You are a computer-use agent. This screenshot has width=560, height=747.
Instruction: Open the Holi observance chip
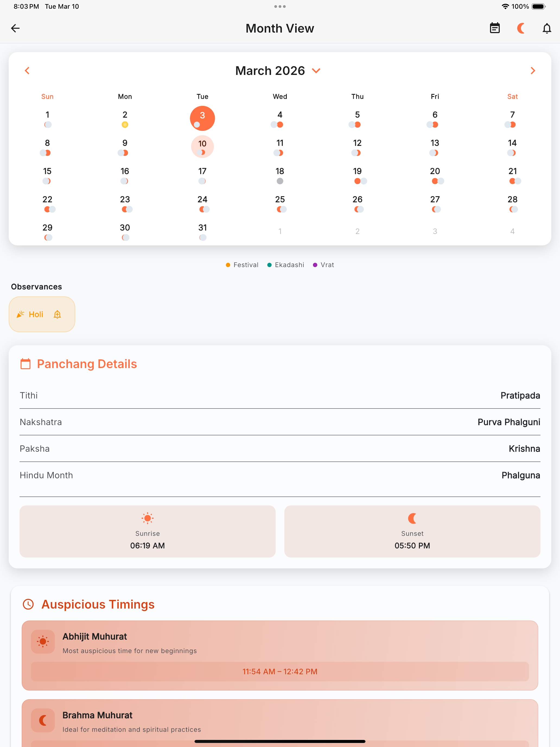pos(42,314)
